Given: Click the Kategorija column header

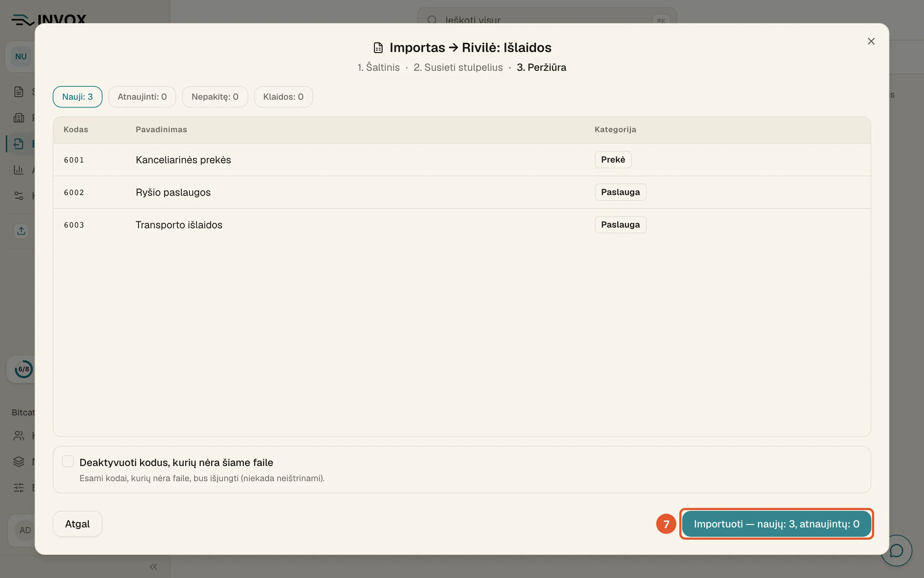Looking at the screenshot, I should pyautogui.click(x=615, y=130).
